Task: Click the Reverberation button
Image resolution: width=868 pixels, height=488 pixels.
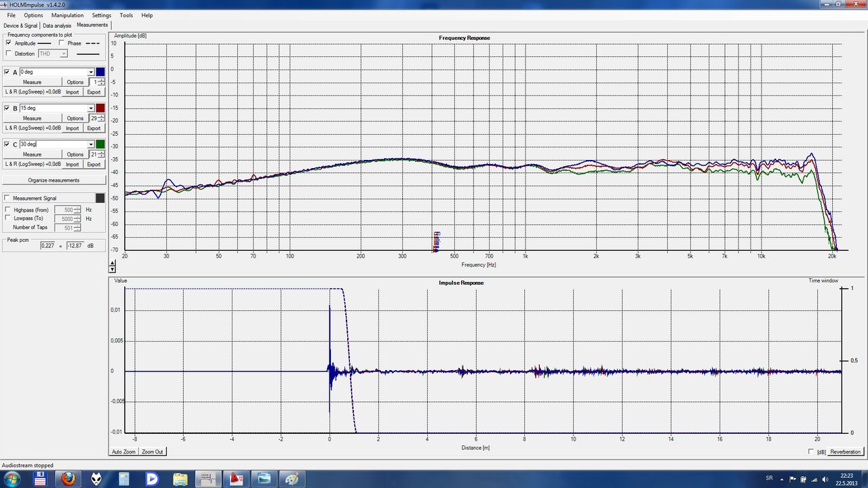Action: (845, 452)
